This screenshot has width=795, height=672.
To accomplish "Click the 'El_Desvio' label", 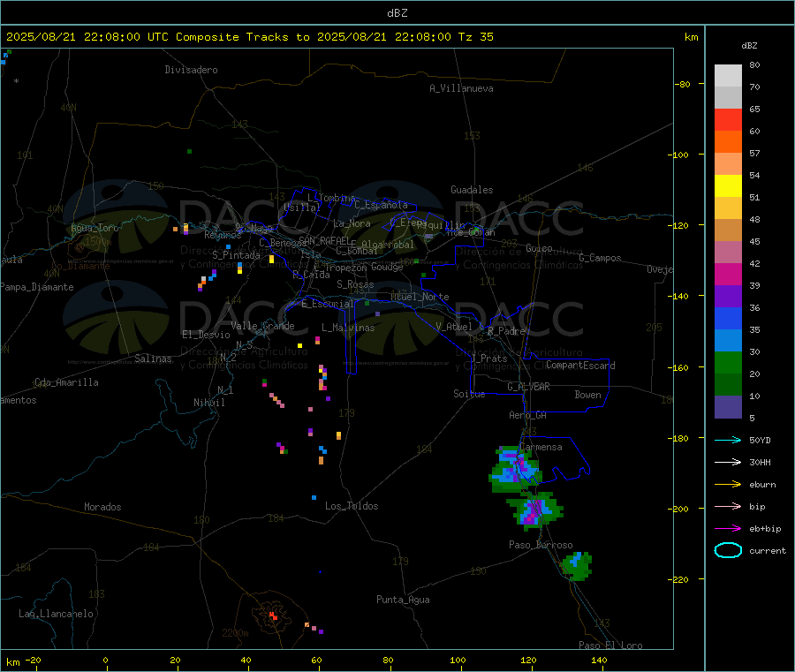I will coord(207,335).
